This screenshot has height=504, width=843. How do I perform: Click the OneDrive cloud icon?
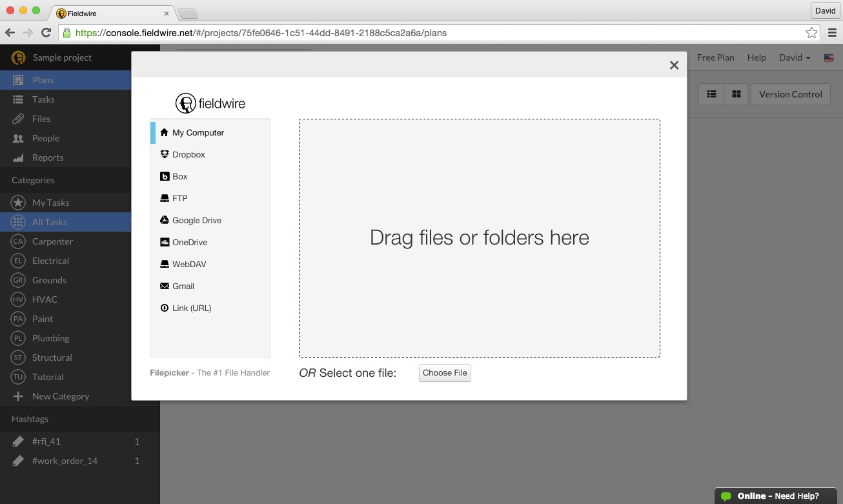(x=164, y=242)
